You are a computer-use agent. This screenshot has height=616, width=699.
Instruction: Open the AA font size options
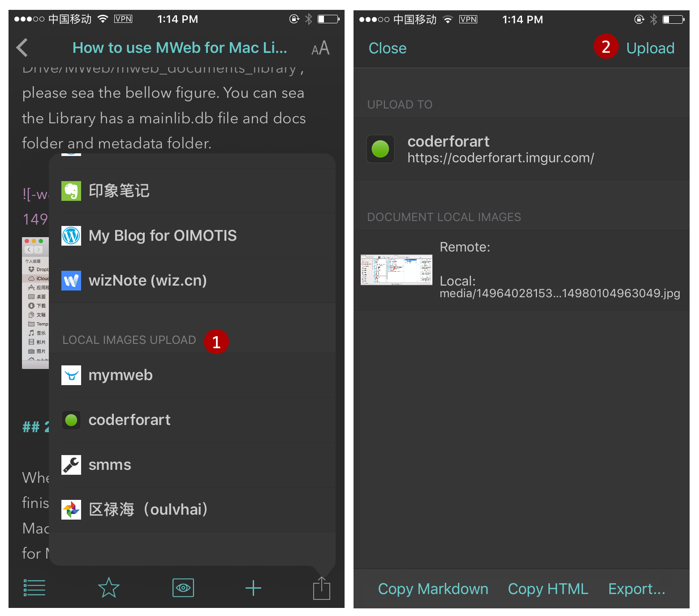320,48
